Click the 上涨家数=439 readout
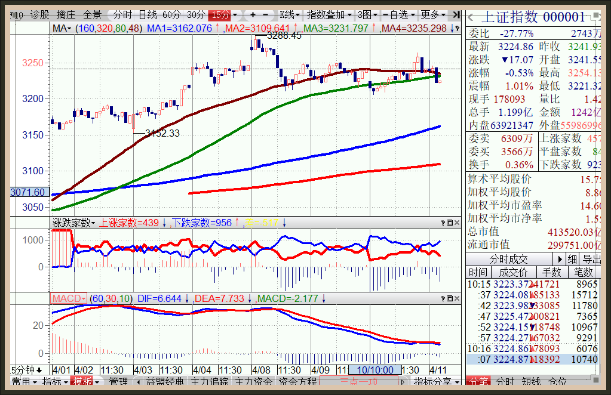Viewport: 611px width, 395px height. (x=129, y=223)
